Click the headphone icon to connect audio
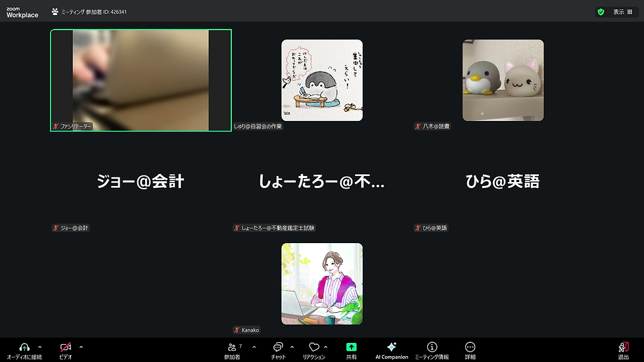644x362 pixels. click(24, 348)
